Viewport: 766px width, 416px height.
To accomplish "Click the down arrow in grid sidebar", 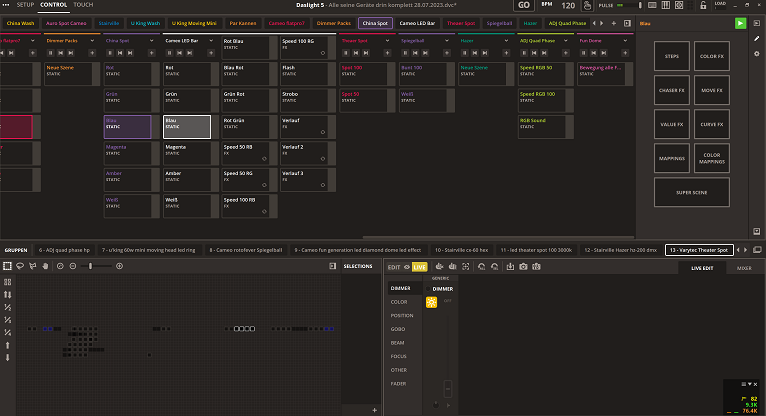I will (7, 358).
